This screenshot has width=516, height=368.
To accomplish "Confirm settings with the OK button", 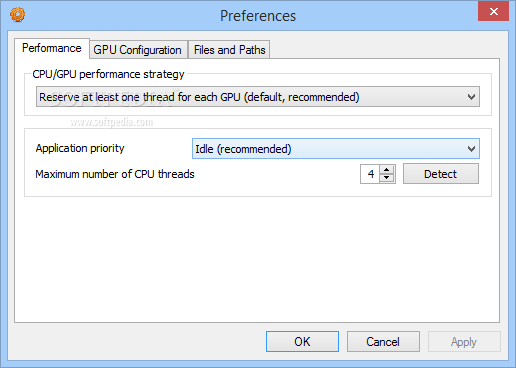I will tap(302, 341).
